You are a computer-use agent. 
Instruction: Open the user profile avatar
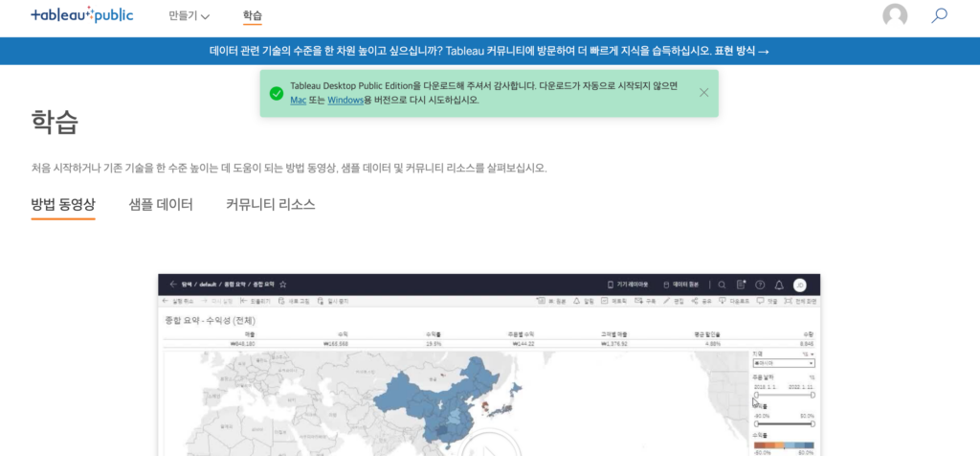(x=895, y=15)
